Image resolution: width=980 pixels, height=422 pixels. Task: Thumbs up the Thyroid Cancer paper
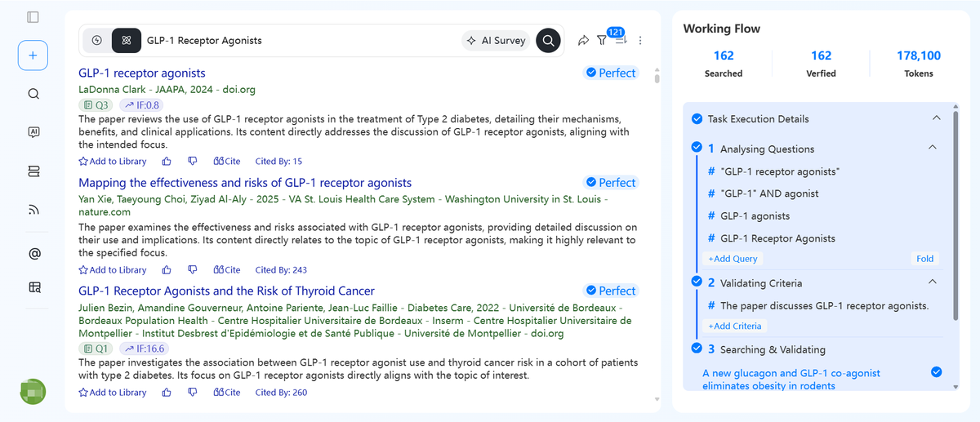[x=167, y=393]
